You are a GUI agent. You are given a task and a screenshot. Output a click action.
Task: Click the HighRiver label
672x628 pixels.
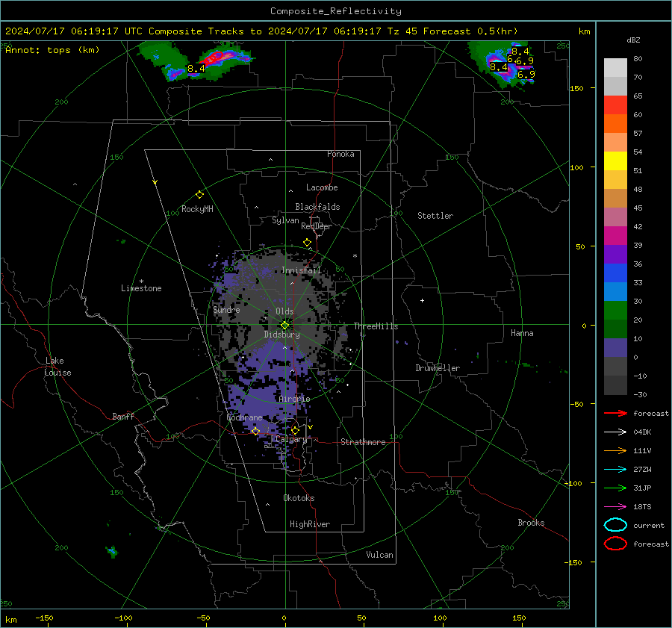click(x=310, y=524)
